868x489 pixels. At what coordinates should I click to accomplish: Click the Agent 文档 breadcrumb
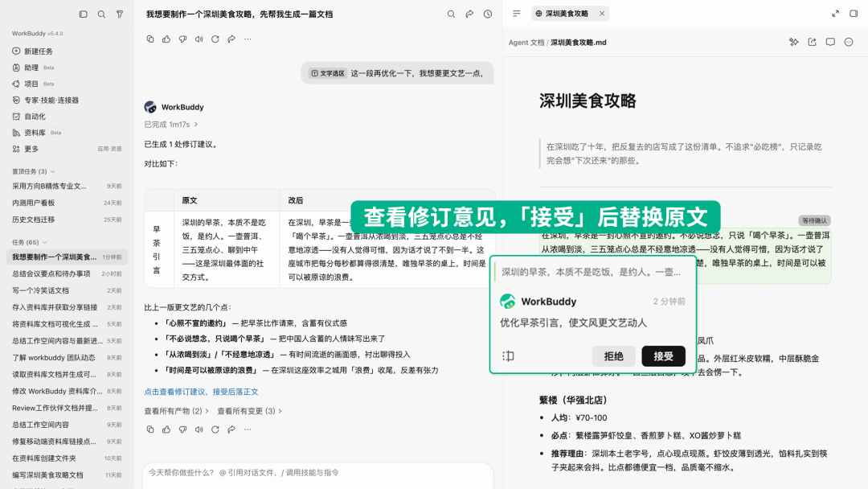point(526,43)
